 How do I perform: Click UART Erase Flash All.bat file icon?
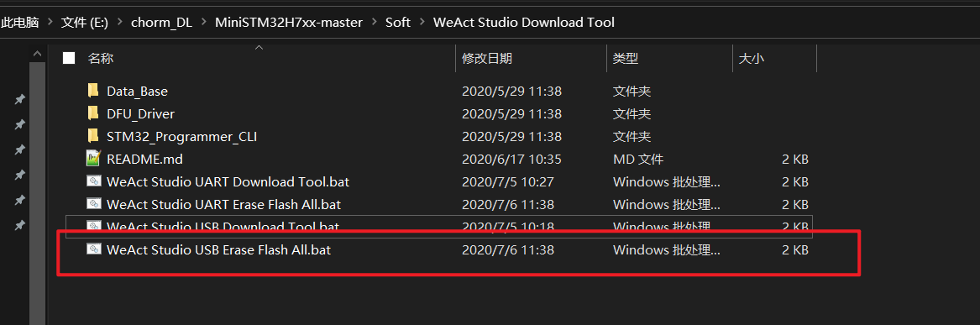tap(94, 204)
